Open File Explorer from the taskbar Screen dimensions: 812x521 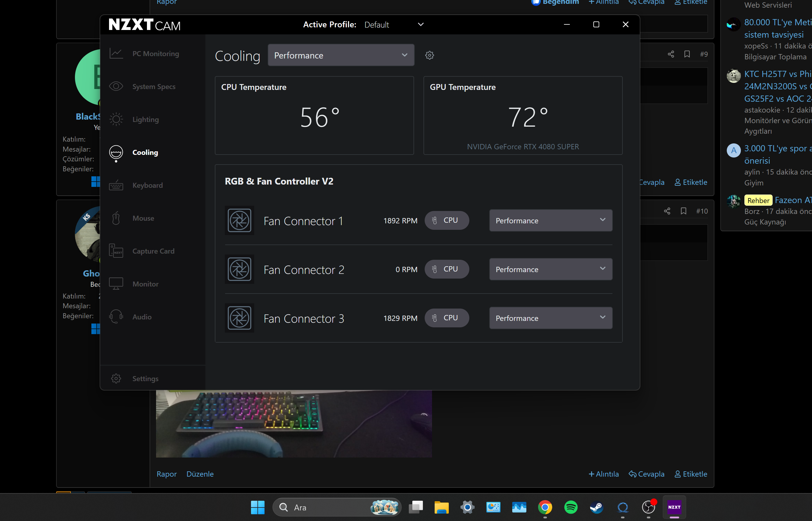pos(441,507)
